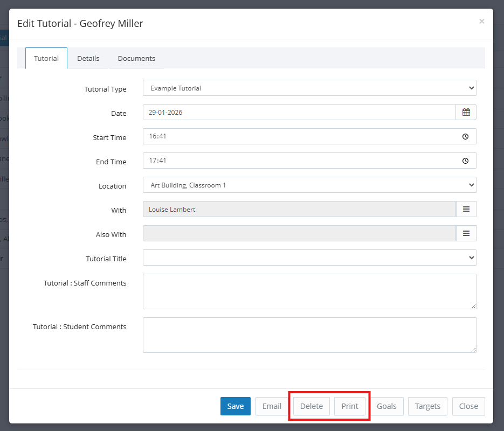
Task: Expand the Location dropdown
Action: [x=309, y=185]
